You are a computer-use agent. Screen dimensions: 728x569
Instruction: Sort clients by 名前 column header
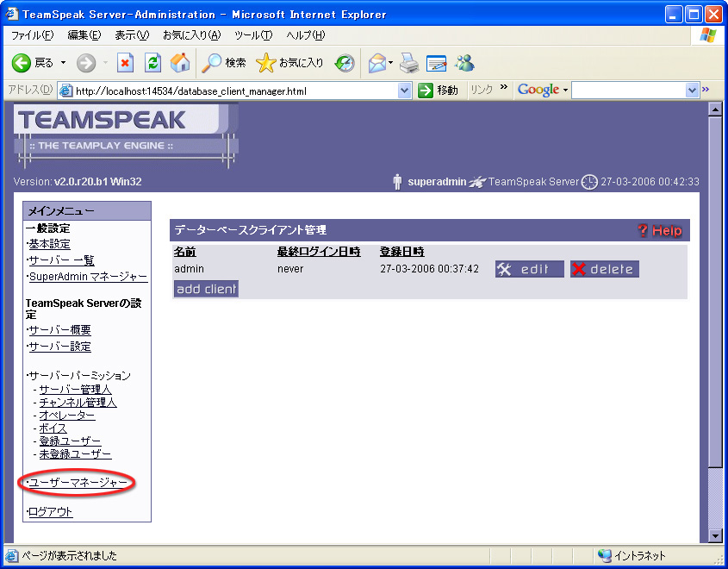pyautogui.click(x=184, y=252)
